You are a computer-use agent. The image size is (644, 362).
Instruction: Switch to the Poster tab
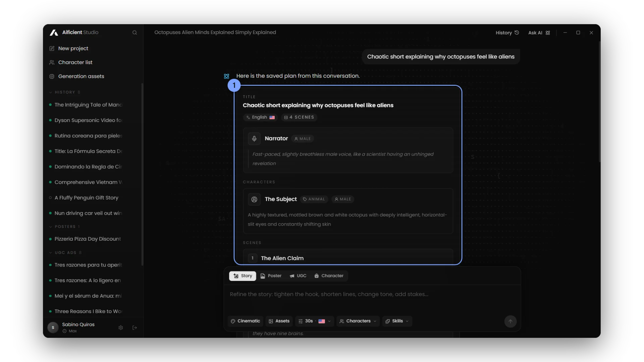tap(271, 276)
